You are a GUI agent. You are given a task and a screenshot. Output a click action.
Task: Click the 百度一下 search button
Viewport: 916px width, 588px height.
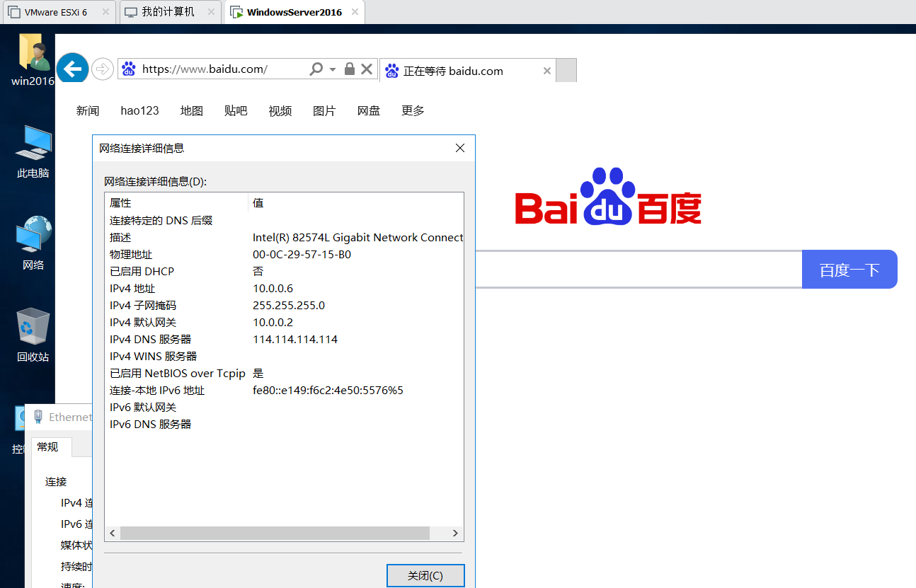tap(849, 270)
